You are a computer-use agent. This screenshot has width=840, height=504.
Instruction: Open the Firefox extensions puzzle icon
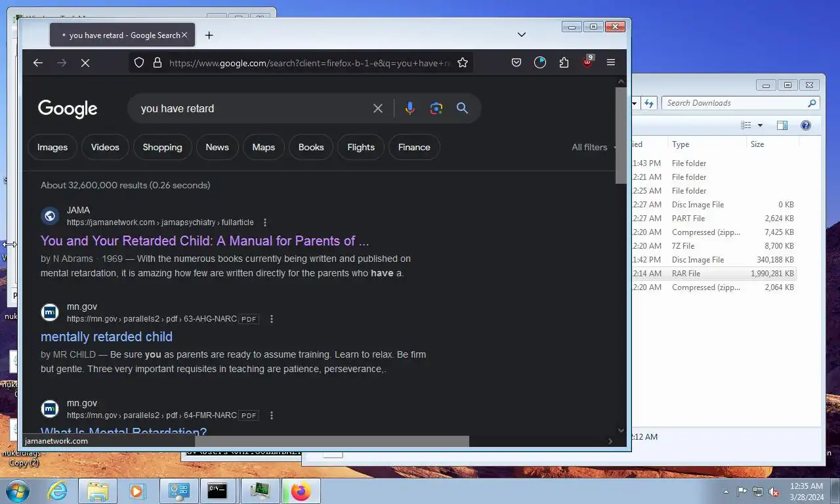point(564,62)
